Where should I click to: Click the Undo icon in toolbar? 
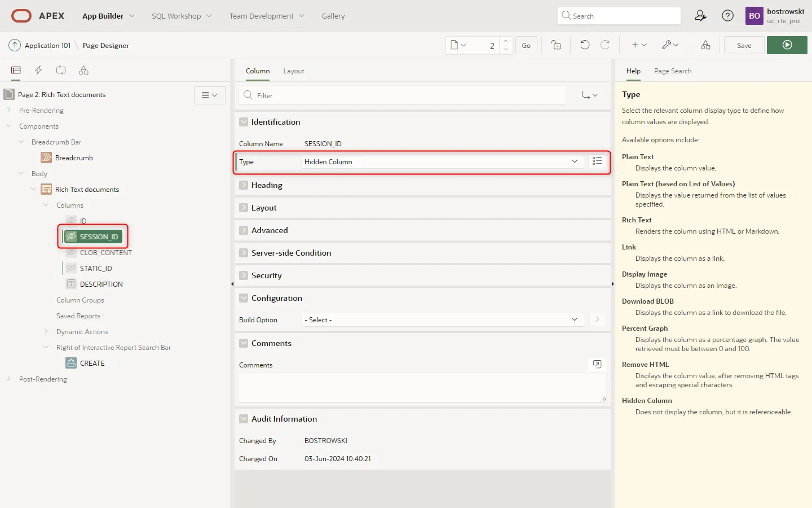[585, 45]
